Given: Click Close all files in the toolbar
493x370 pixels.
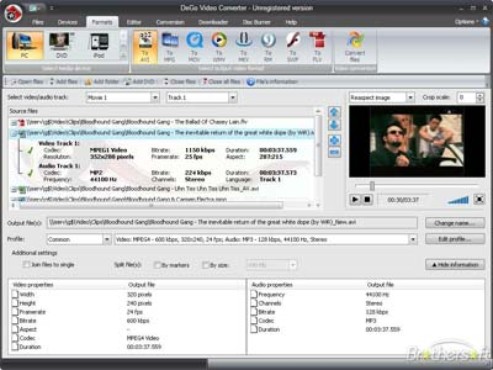Looking at the screenshot, I should click(x=221, y=82).
